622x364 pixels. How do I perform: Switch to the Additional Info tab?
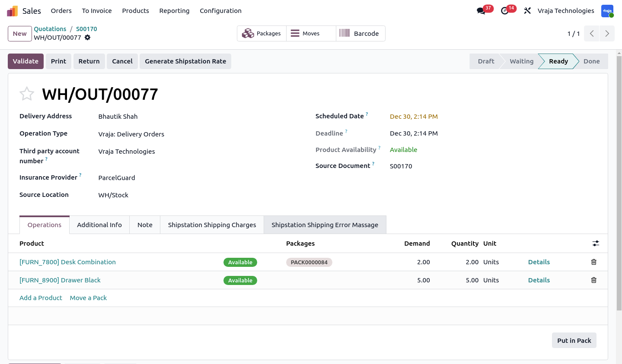coord(99,225)
